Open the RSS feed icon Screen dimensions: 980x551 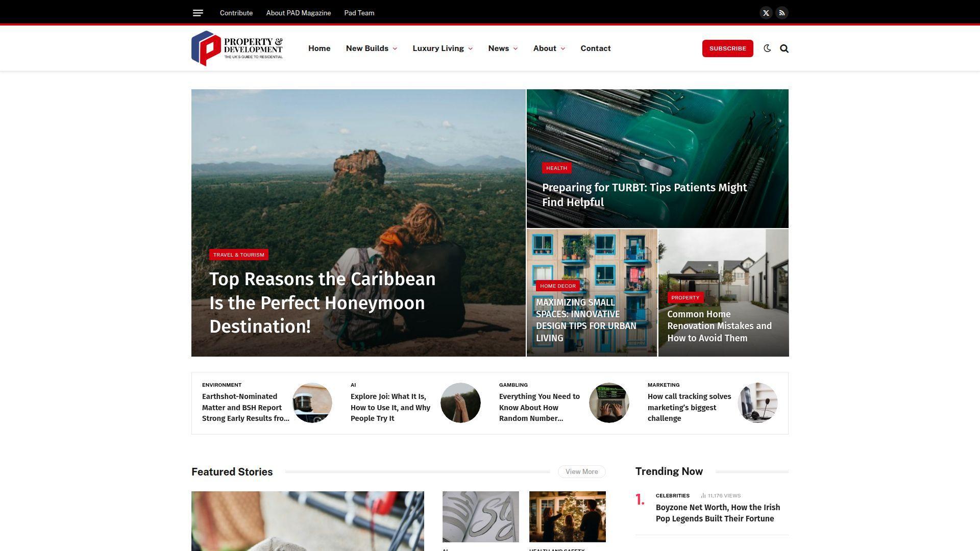(781, 13)
